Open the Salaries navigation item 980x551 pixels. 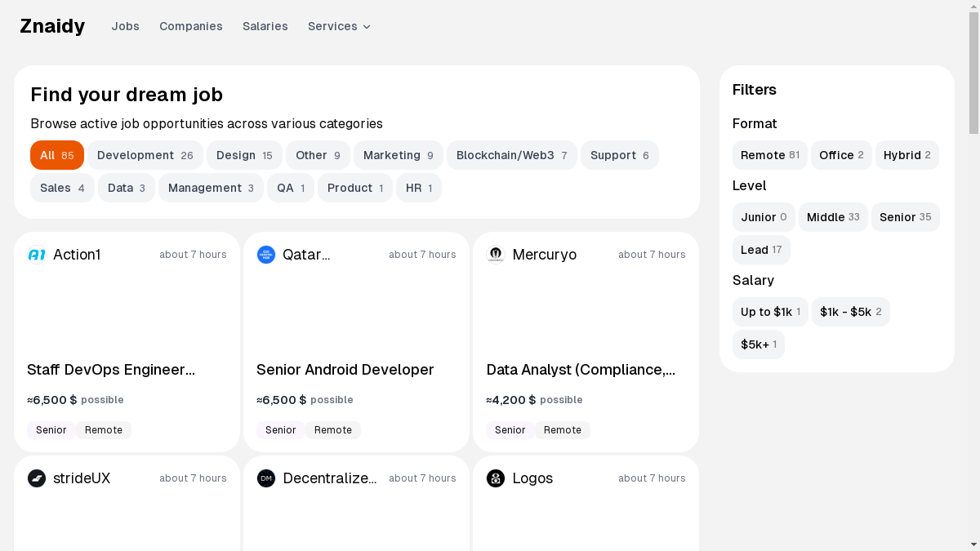tap(265, 26)
